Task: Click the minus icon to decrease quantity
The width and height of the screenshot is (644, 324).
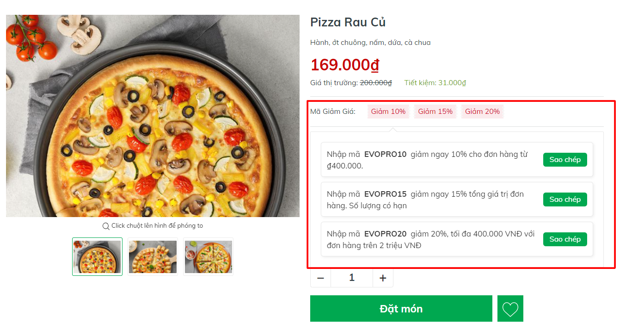Action: 320,277
